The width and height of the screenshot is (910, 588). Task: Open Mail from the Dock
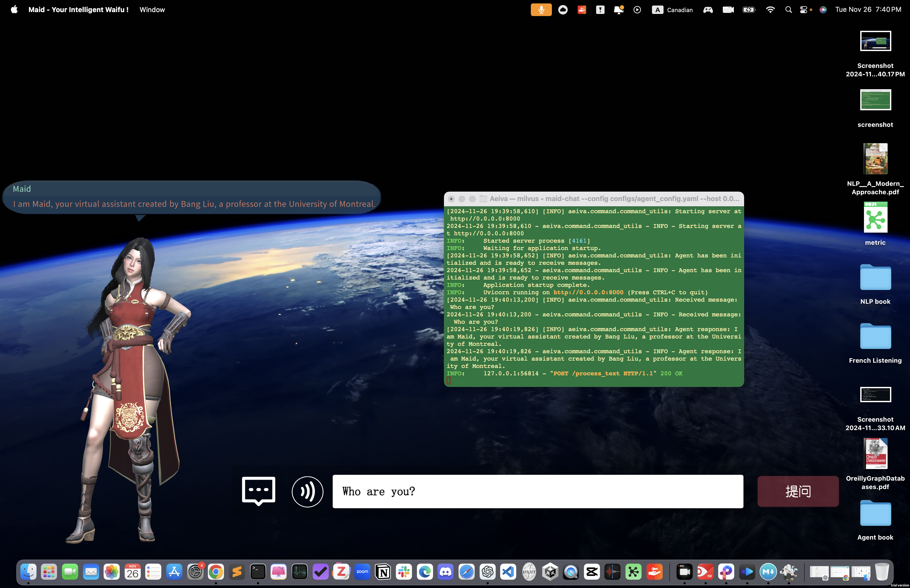pyautogui.click(x=91, y=572)
